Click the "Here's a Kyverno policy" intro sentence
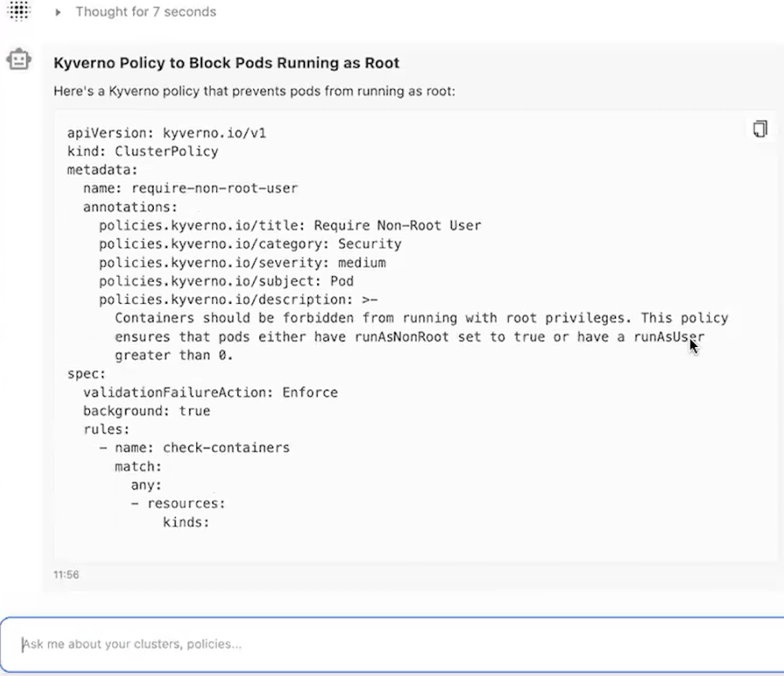The width and height of the screenshot is (784, 676). 254,92
